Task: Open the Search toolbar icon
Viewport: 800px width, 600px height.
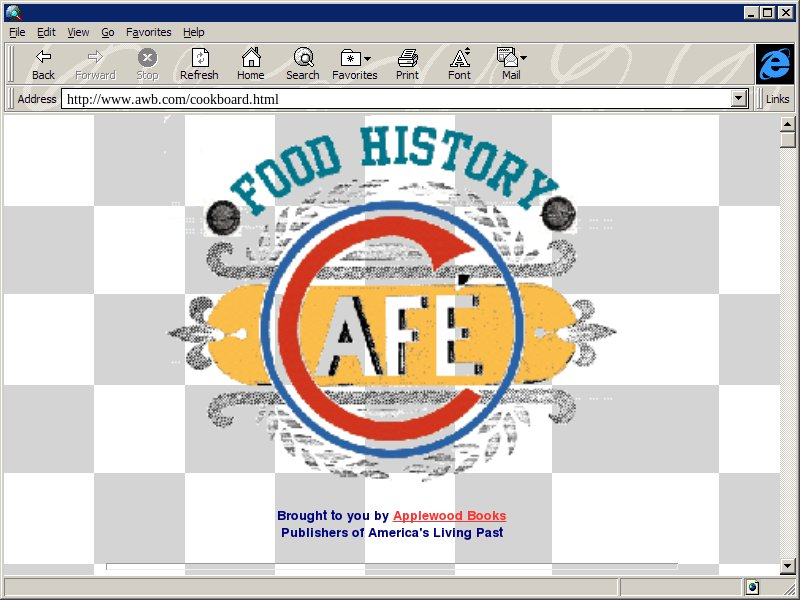Action: pos(302,58)
